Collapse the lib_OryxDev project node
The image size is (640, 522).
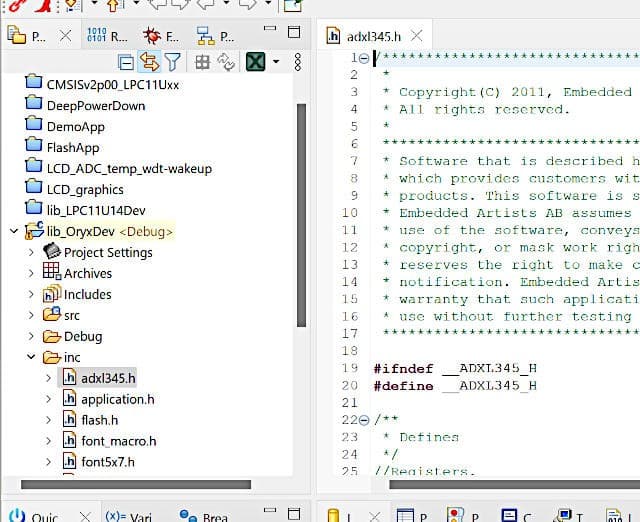click(13, 231)
